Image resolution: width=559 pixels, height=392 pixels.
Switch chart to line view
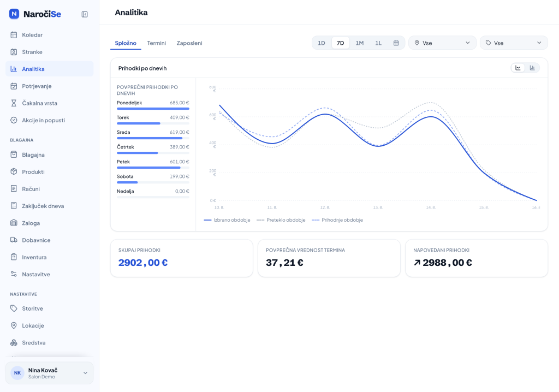point(518,68)
